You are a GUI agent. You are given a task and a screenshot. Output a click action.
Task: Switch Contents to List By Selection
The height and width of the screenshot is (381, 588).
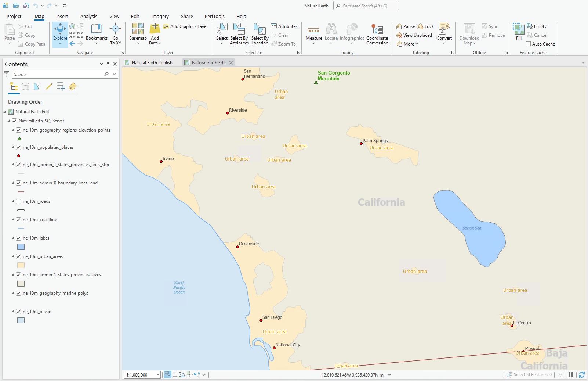pos(37,86)
